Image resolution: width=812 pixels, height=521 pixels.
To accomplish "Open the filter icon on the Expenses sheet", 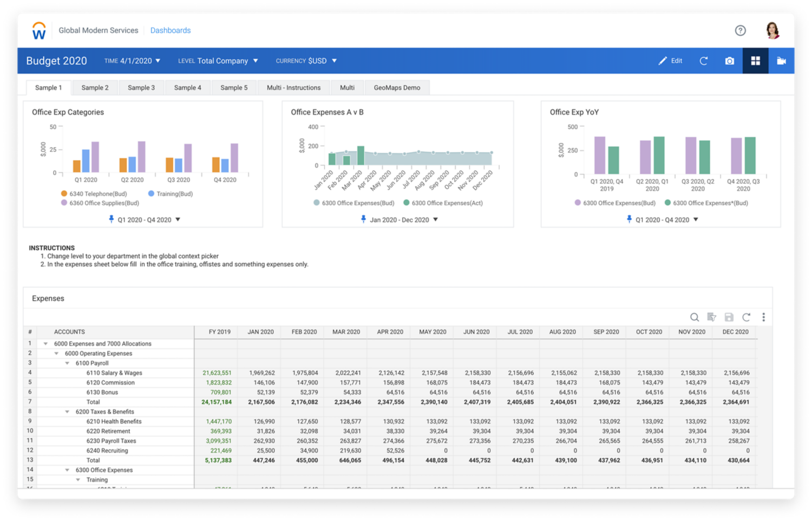I will 712,317.
